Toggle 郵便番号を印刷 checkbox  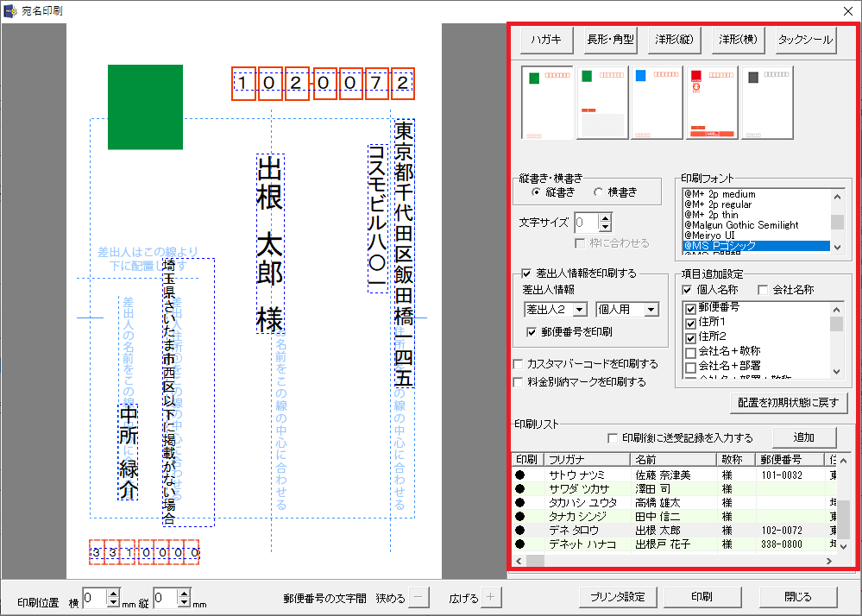(532, 332)
